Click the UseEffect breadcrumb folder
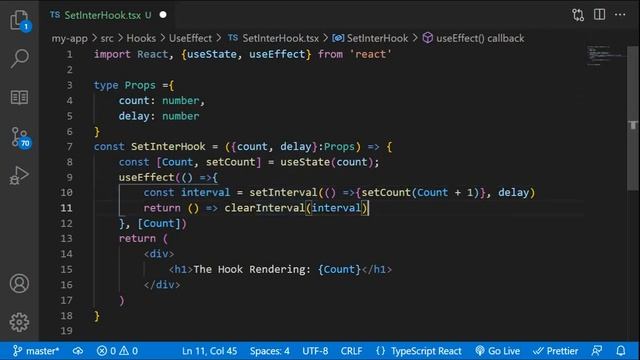This screenshot has height=360, width=640. 190,38
